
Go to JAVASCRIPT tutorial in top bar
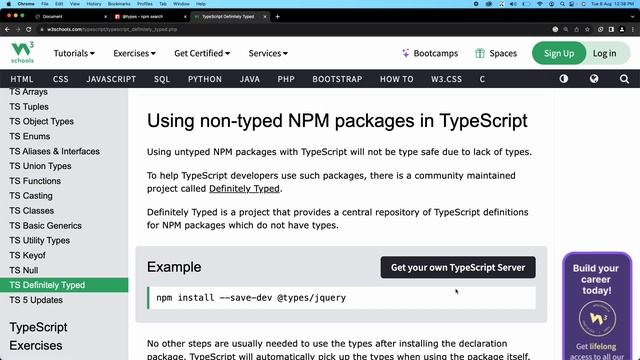pyautogui.click(x=111, y=79)
